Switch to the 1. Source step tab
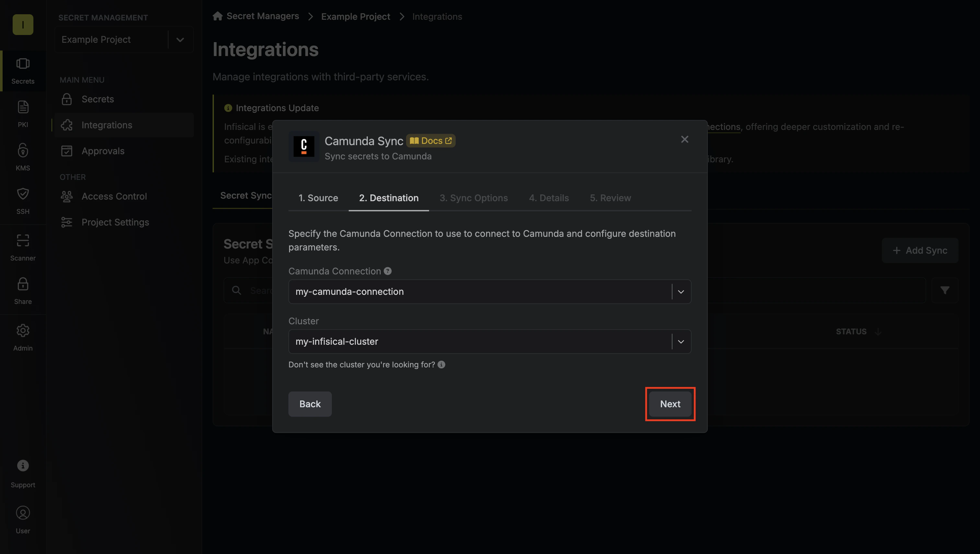Image resolution: width=980 pixels, height=554 pixels. pos(318,198)
